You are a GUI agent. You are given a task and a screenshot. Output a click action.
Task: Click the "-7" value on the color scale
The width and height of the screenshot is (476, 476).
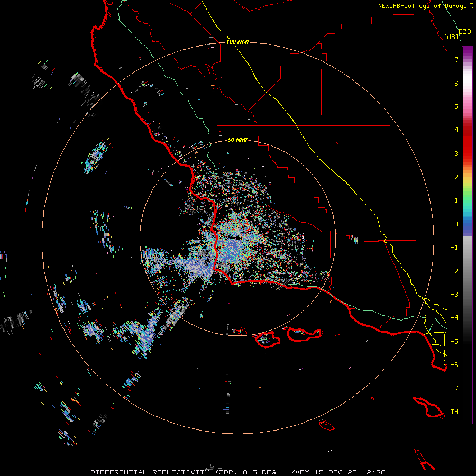(x=454, y=388)
